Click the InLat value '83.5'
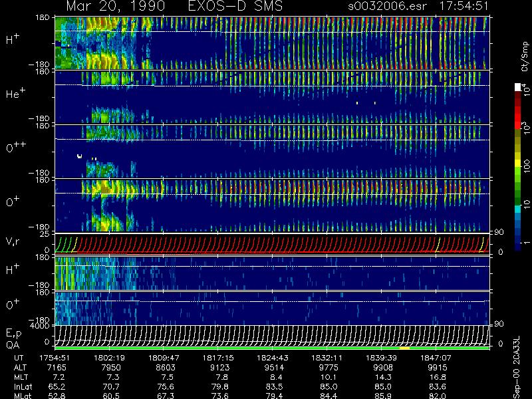532x399 pixels. [274, 386]
